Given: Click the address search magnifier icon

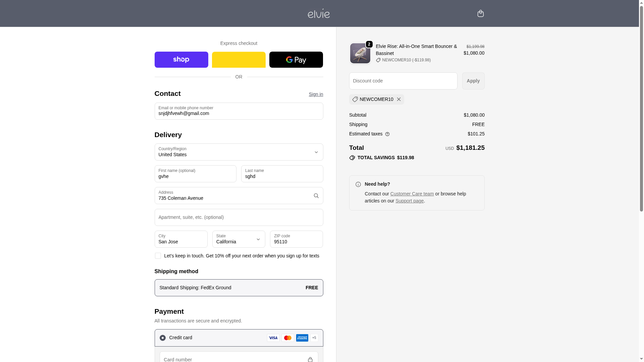Looking at the screenshot, I should [316, 196].
